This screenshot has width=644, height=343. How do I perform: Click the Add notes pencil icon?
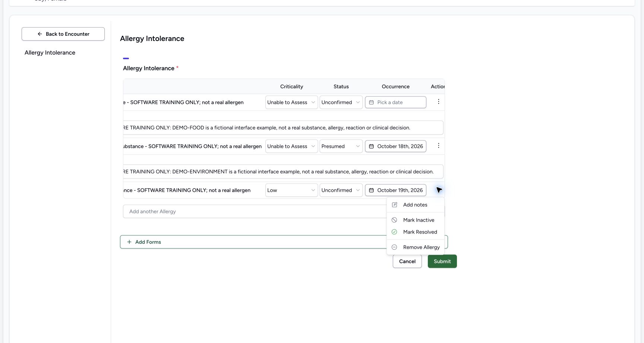(394, 205)
